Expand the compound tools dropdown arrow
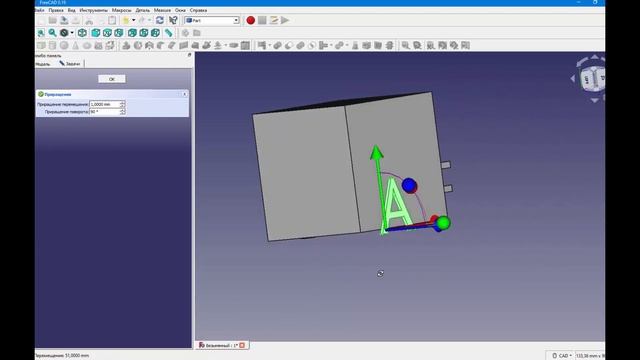 click(x=269, y=46)
